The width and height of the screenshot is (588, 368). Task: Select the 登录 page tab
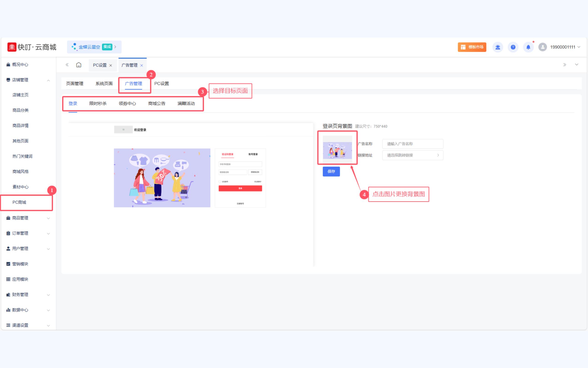(73, 103)
